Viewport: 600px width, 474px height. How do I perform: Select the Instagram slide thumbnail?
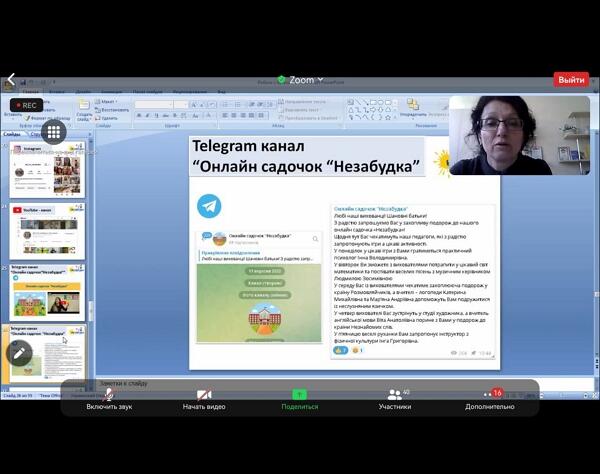click(47, 169)
